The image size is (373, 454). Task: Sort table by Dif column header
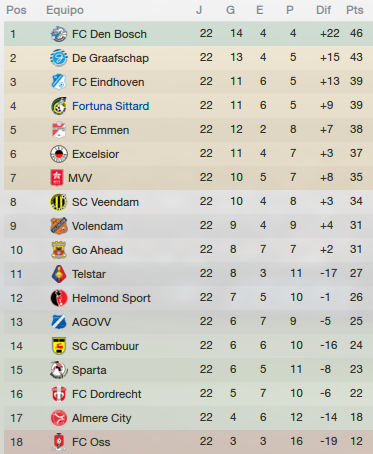pos(323,10)
